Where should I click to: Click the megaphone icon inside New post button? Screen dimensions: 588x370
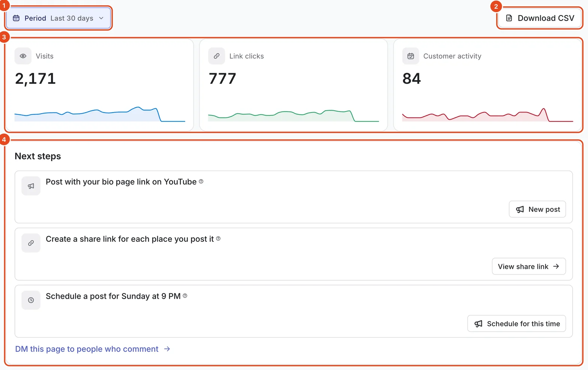(x=520, y=209)
